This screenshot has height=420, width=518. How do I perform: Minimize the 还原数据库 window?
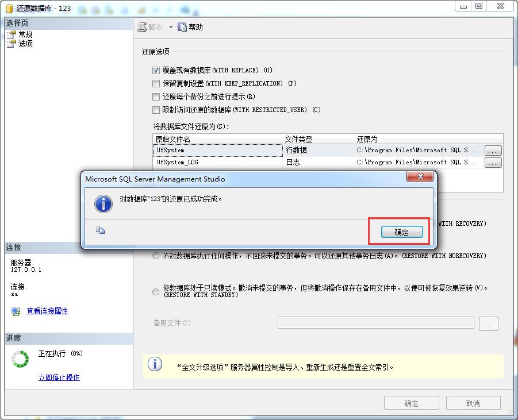tap(463, 6)
